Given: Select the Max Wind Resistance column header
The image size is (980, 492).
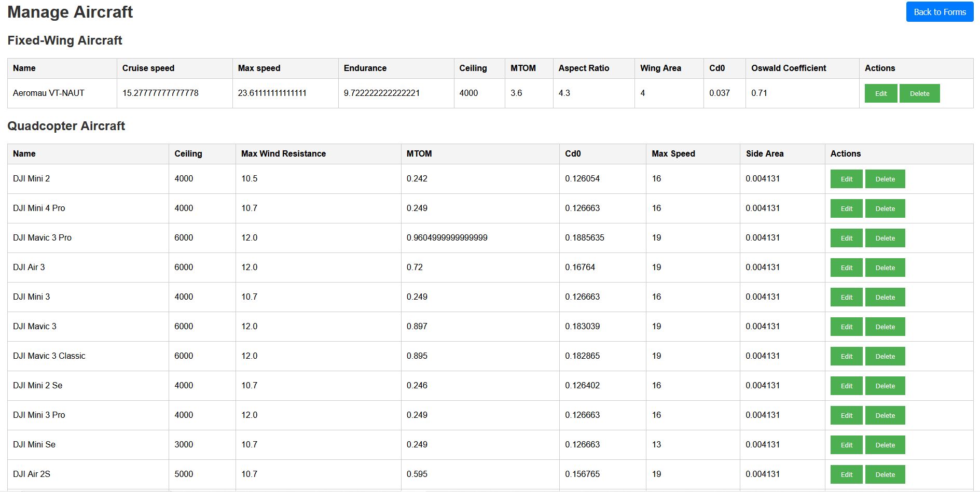Looking at the screenshot, I should (283, 153).
